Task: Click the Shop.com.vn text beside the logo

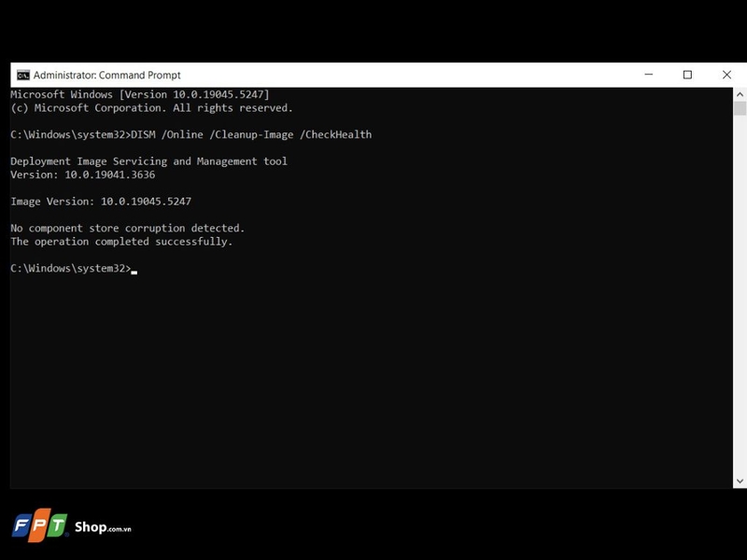Action: (103, 528)
